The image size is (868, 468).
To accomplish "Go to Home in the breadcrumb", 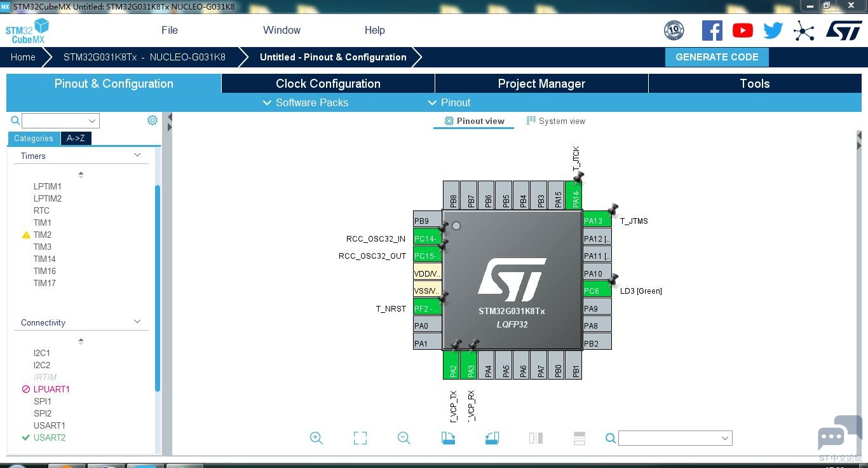I will coord(23,57).
